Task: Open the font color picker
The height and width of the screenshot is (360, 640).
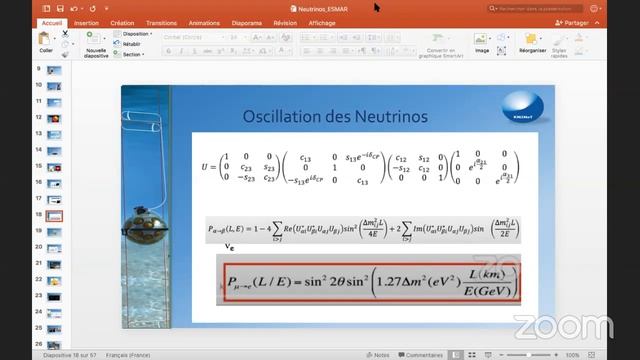Action: [x=283, y=51]
